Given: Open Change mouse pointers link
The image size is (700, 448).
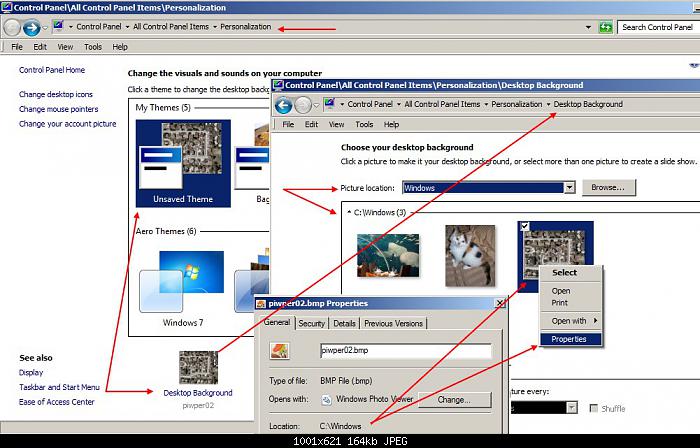Looking at the screenshot, I should tap(58, 109).
